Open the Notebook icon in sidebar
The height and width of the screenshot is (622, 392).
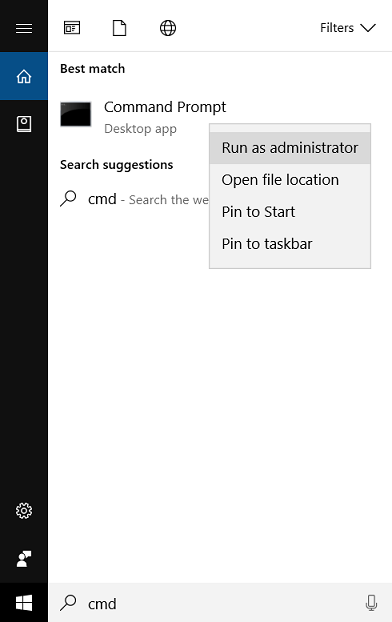point(24,124)
